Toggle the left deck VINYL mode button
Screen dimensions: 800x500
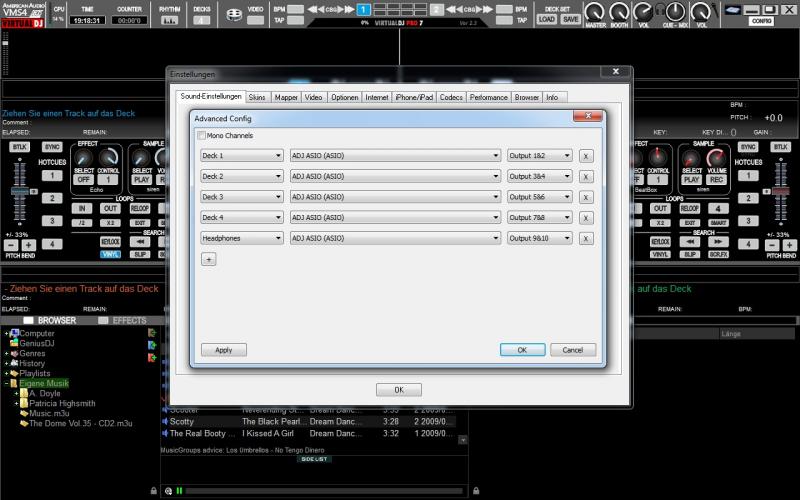tap(110, 254)
